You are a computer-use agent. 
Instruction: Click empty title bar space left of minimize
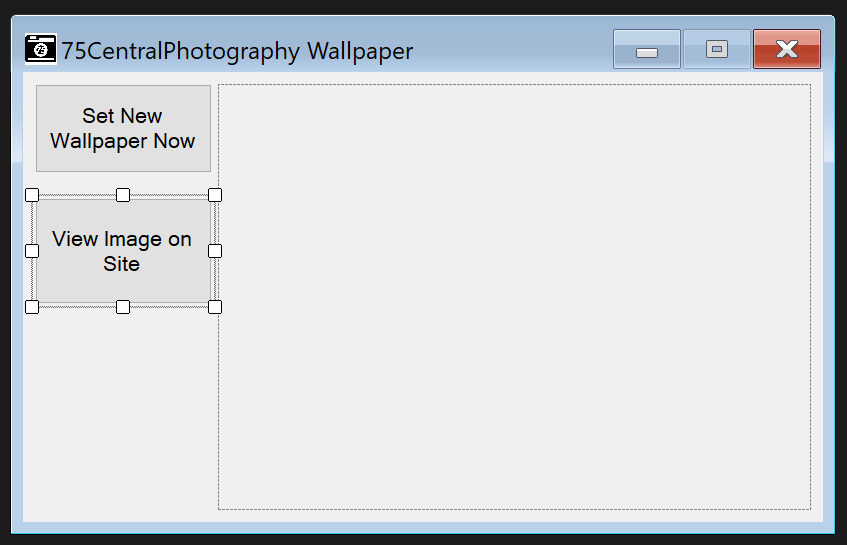click(510, 50)
